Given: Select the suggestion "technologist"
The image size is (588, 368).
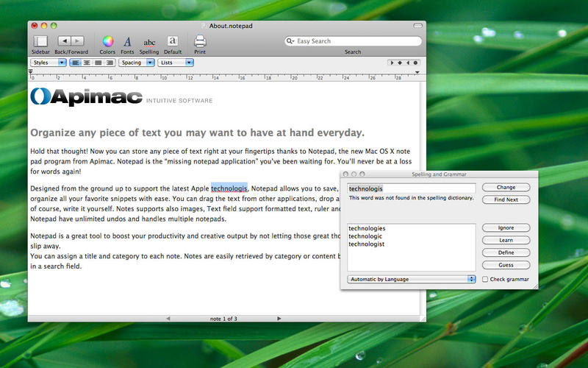Looking at the screenshot, I should 366,244.
